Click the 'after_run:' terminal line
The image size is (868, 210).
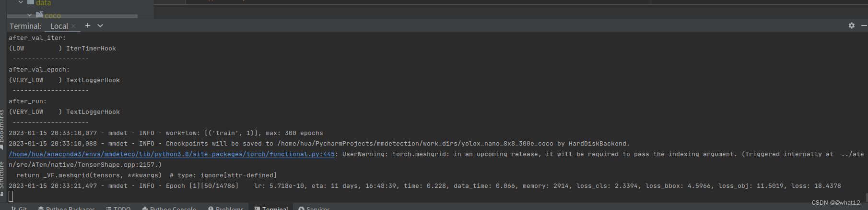click(x=28, y=101)
